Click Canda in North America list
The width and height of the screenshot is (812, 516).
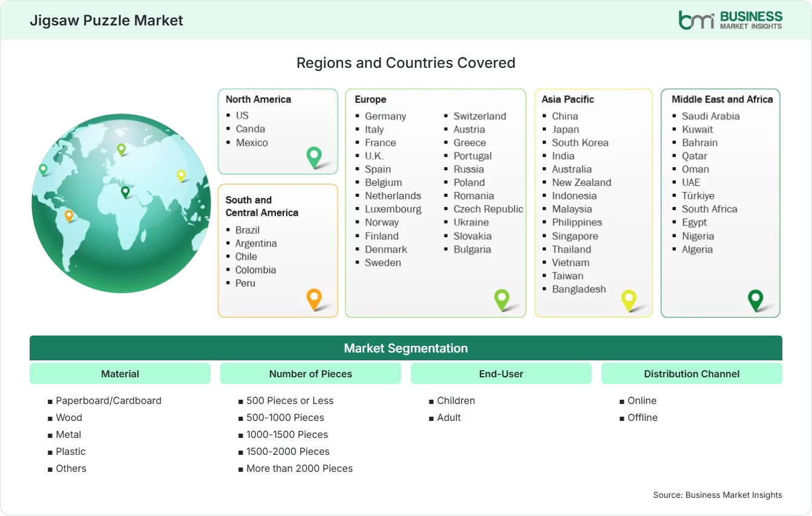(250, 128)
